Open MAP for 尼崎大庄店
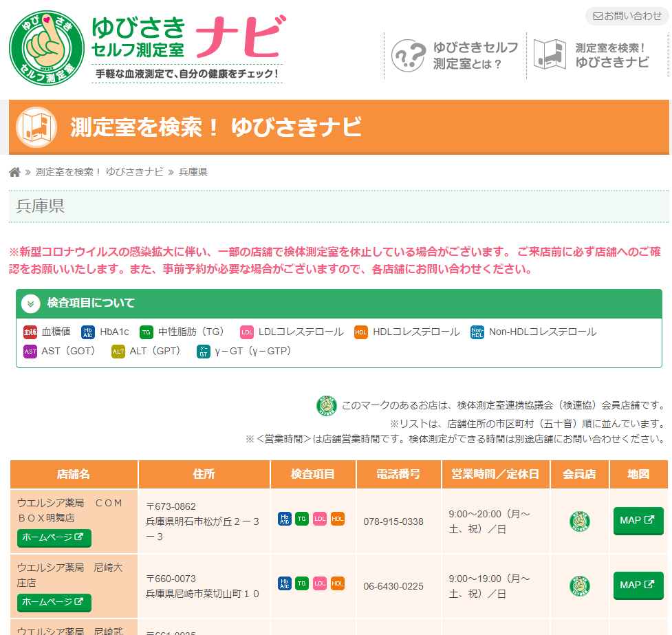 pos(638,585)
